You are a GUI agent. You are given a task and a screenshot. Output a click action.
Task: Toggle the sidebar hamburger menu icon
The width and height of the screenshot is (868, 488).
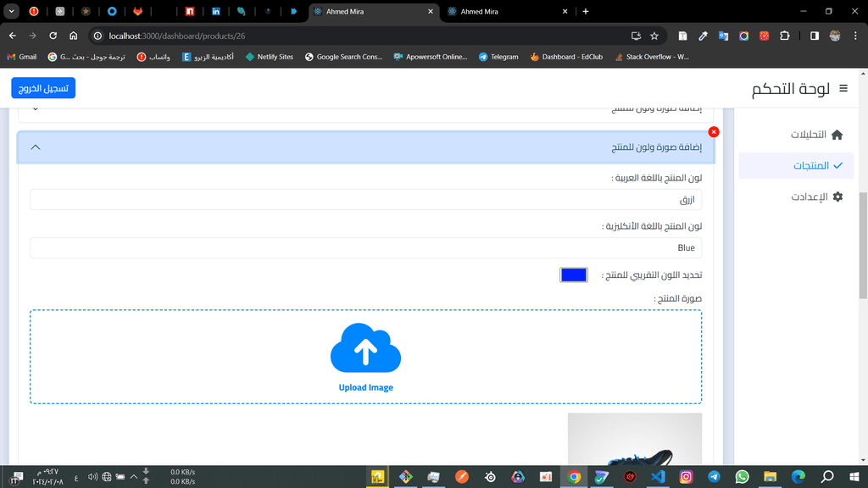tap(843, 88)
